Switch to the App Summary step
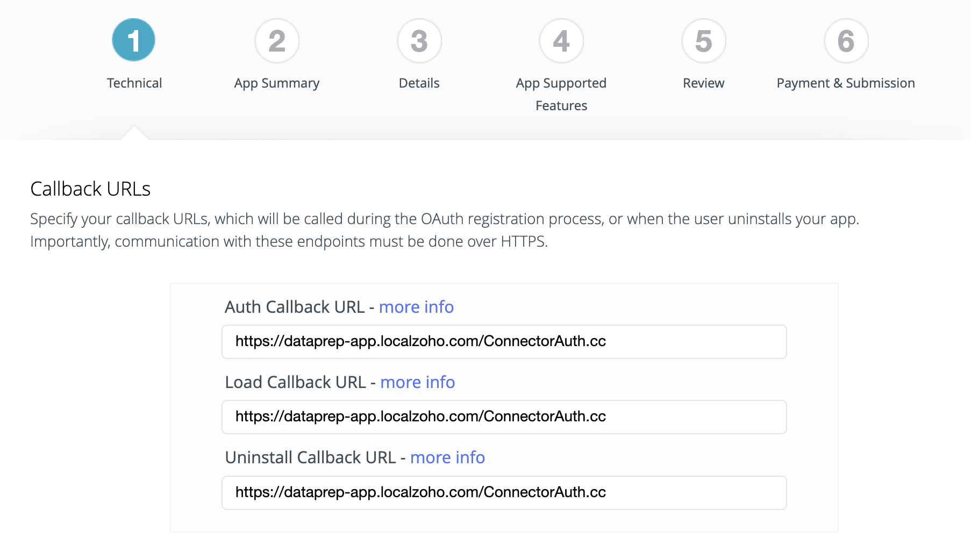 pos(277,83)
